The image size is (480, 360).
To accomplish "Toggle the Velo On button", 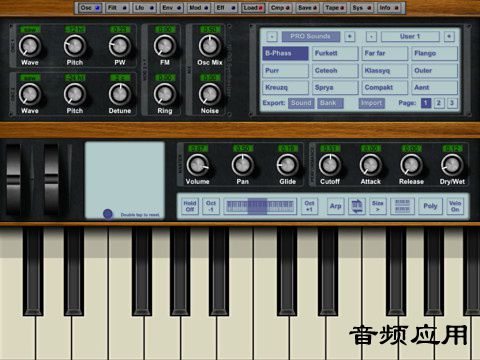I will [x=455, y=206].
